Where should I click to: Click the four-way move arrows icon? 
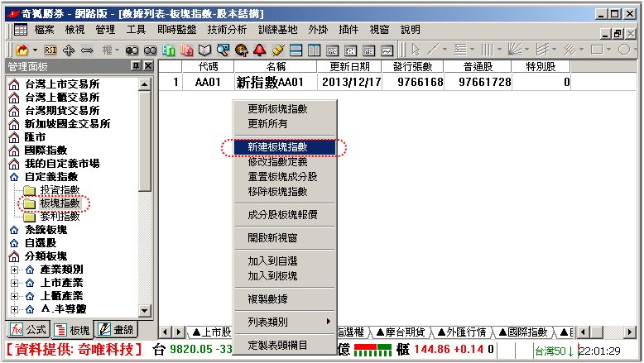pyautogui.click(x=69, y=50)
